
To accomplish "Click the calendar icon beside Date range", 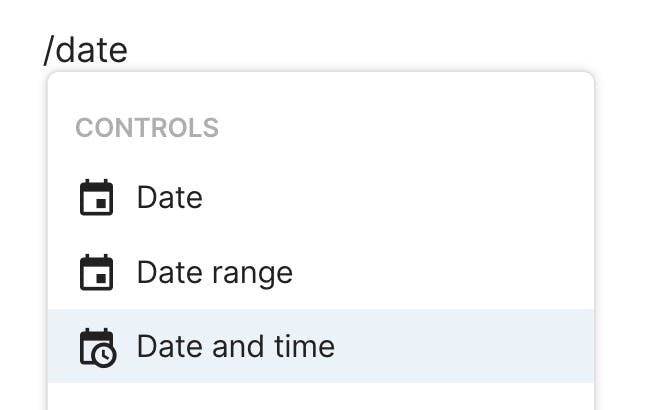I will (96, 273).
